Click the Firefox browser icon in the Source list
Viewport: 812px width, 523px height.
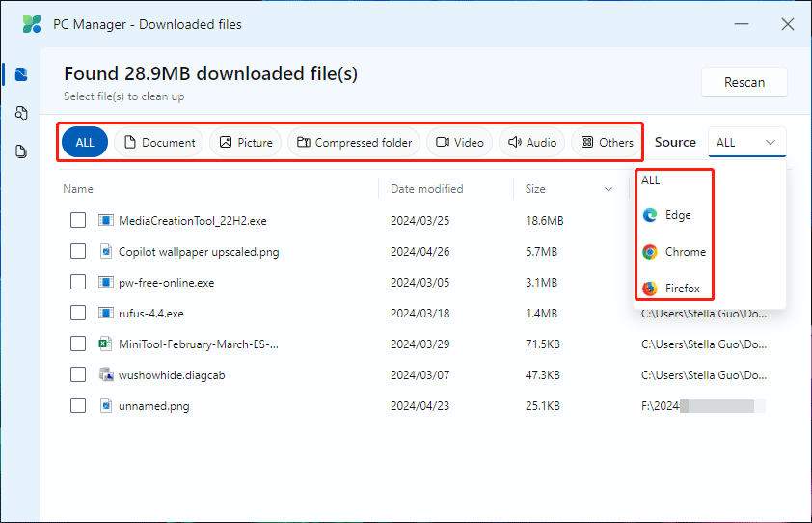(x=650, y=289)
